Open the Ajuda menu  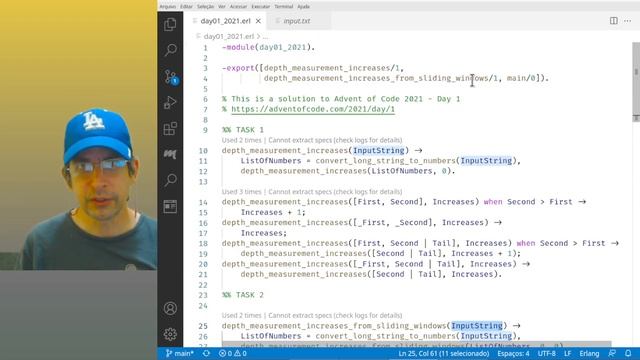303,7
